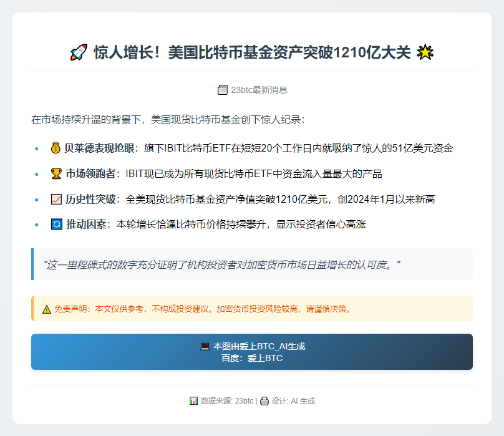504x436 pixels.
Task: Click the bold label 推动因素
Action: click(x=86, y=224)
